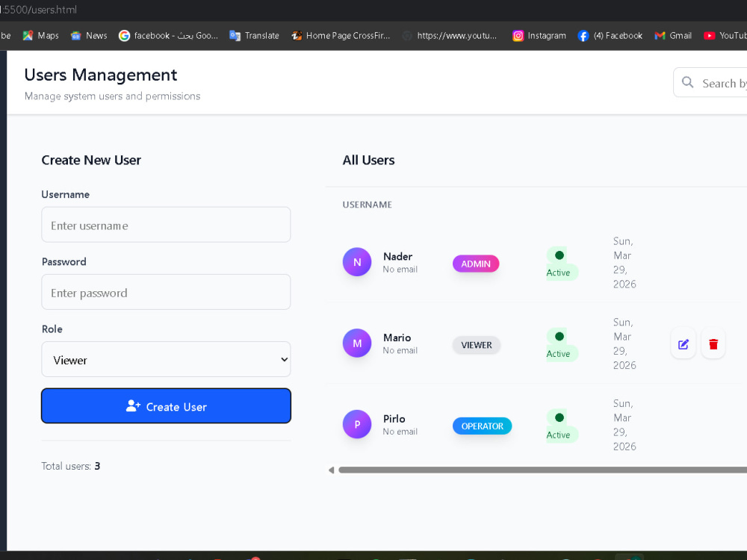Click the Total users count
The height and width of the screenshot is (560, 747).
click(x=97, y=466)
